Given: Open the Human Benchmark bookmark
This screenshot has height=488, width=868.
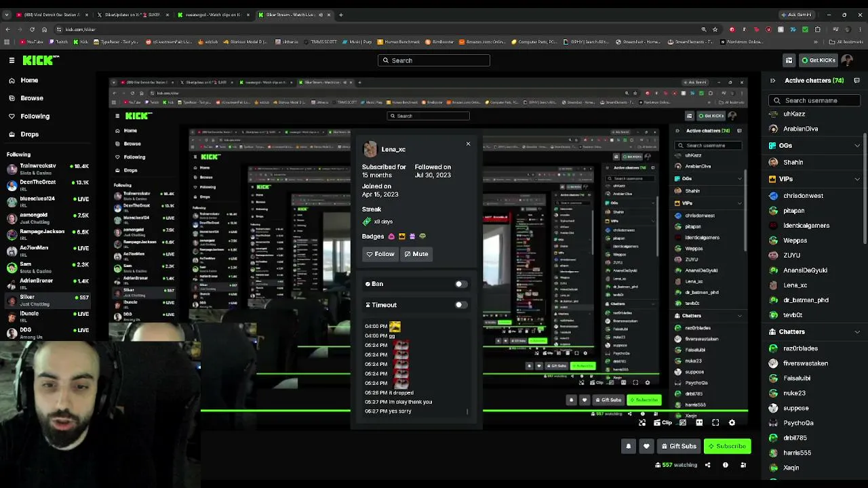Looking at the screenshot, I should pos(399,42).
